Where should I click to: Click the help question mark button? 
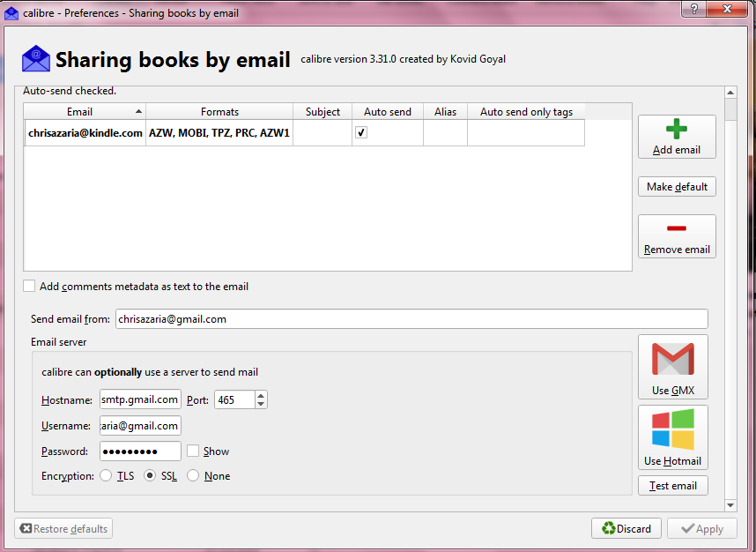694,8
